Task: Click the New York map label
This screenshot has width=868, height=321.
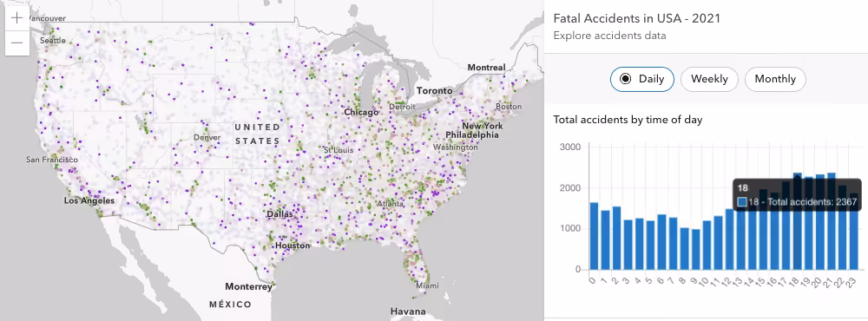Action: (x=483, y=126)
